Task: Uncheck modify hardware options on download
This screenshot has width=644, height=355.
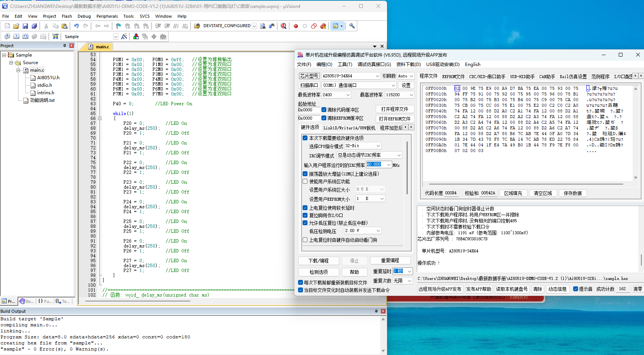Action: click(x=305, y=138)
